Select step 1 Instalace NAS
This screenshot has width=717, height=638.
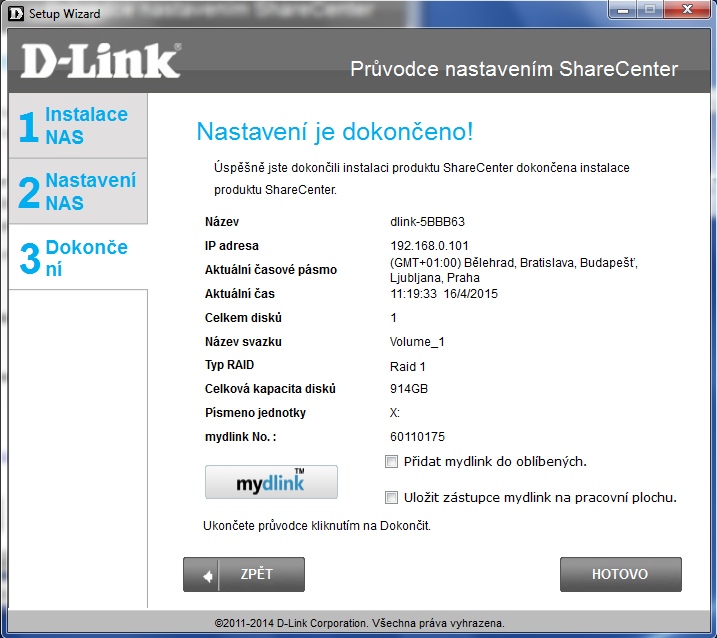(78, 126)
